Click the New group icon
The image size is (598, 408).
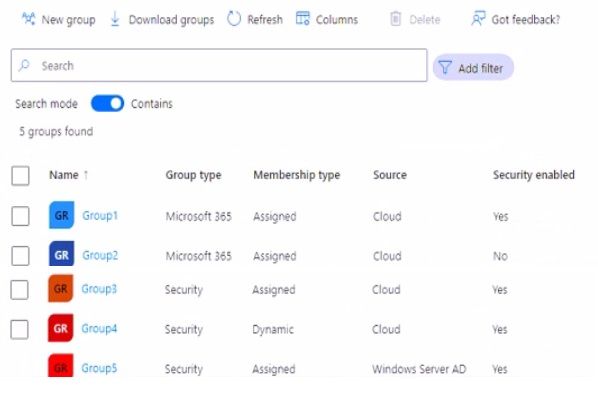click(x=29, y=19)
